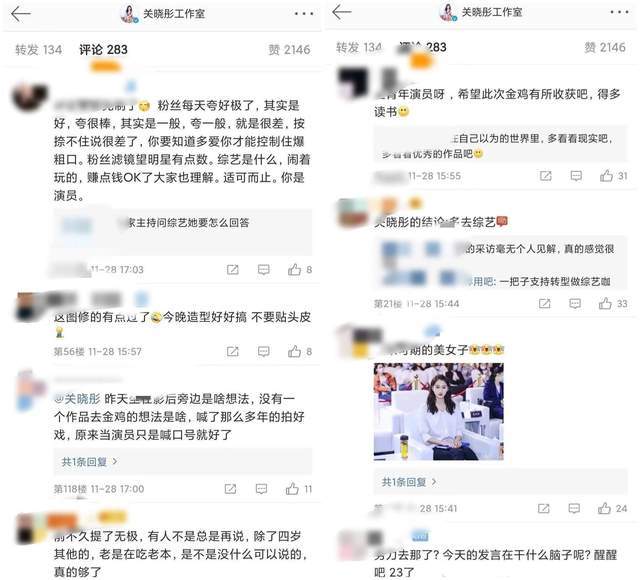Expand 共1条回复 below the photo comment
This screenshot has width=640, height=580.
409,482
